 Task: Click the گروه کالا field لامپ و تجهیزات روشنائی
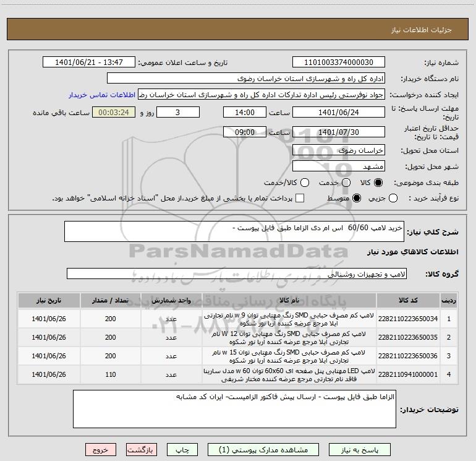point(237,274)
